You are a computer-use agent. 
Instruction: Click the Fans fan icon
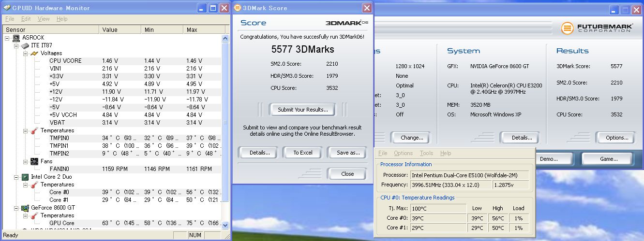coord(34,161)
